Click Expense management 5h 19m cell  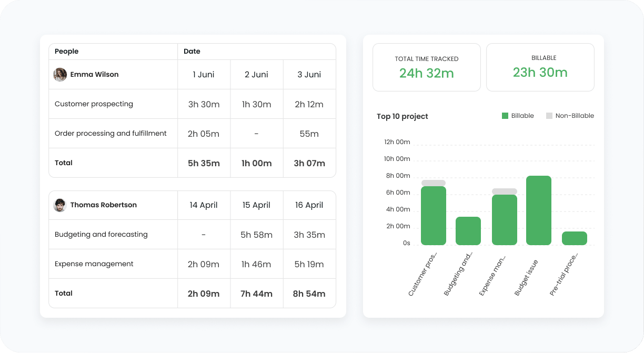(309, 264)
